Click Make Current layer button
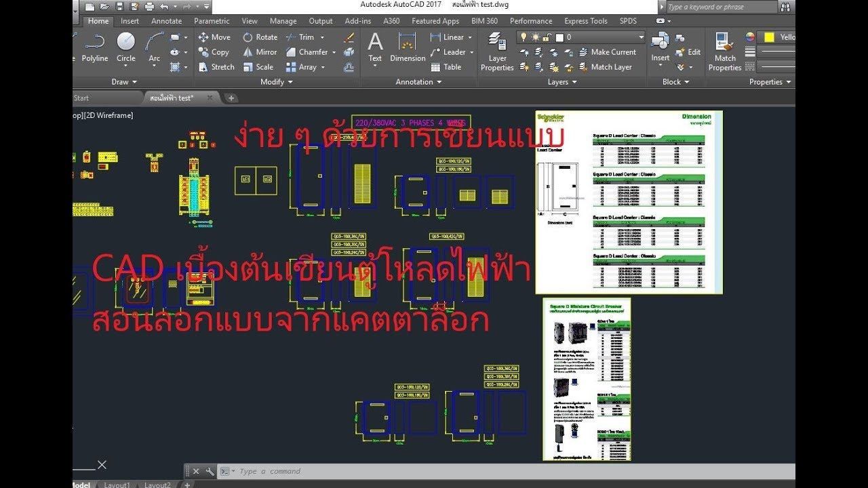Viewport: 868px width, 488px height. (x=608, y=52)
